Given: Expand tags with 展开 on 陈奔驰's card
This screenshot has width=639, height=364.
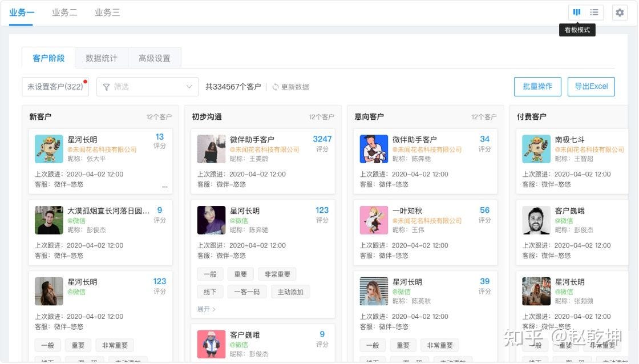Looking at the screenshot, I should tap(206, 309).
